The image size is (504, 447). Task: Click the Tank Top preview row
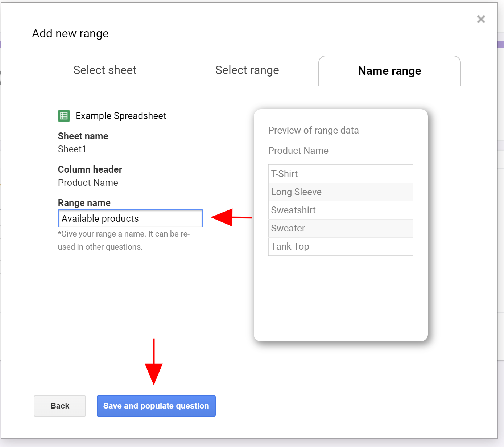[340, 246]
